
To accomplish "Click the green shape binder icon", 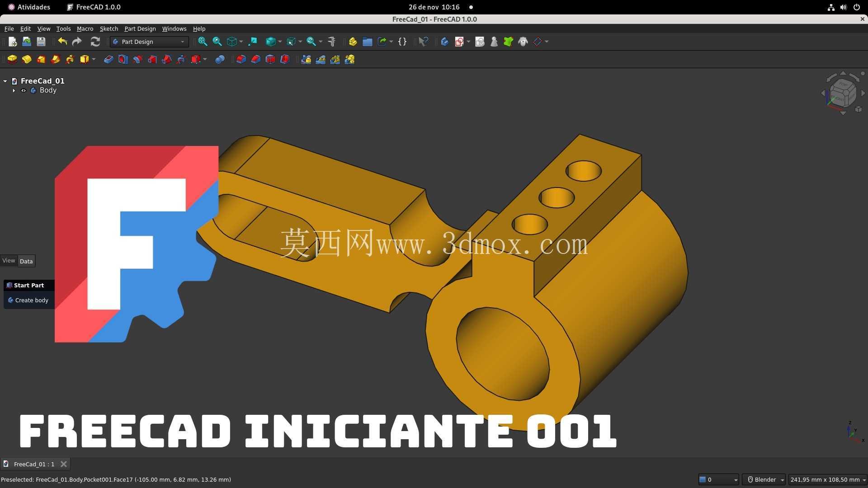I will [509, 42].
